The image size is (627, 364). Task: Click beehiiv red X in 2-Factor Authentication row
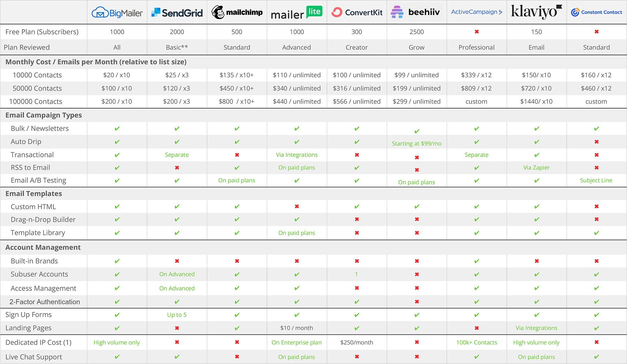[x=417, y=302]
